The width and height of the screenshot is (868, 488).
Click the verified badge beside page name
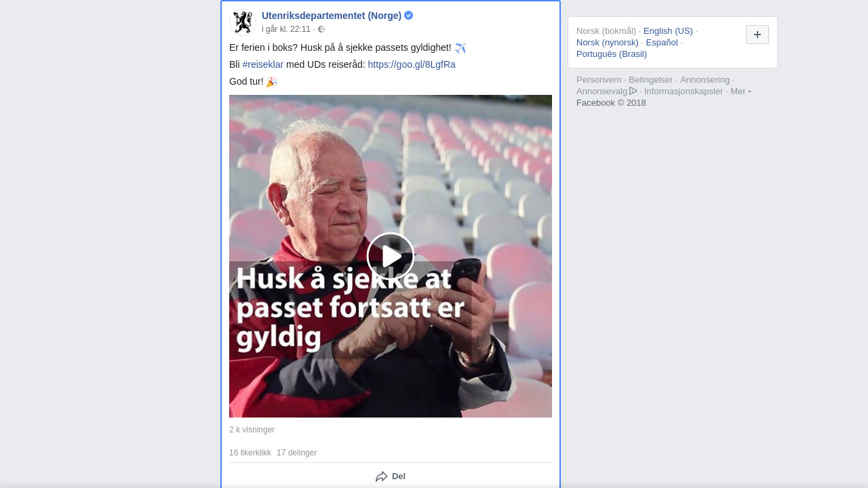[x=409, y=16]
